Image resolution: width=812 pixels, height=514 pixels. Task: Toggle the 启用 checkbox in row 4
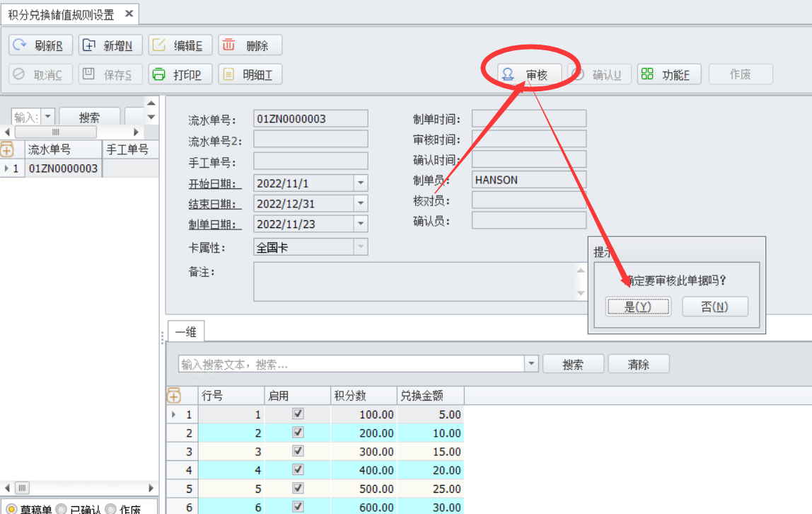point(298,469)
